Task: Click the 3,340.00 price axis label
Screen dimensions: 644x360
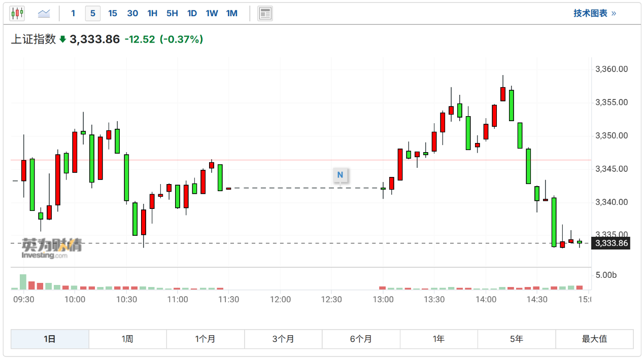Action: (612, 202)
